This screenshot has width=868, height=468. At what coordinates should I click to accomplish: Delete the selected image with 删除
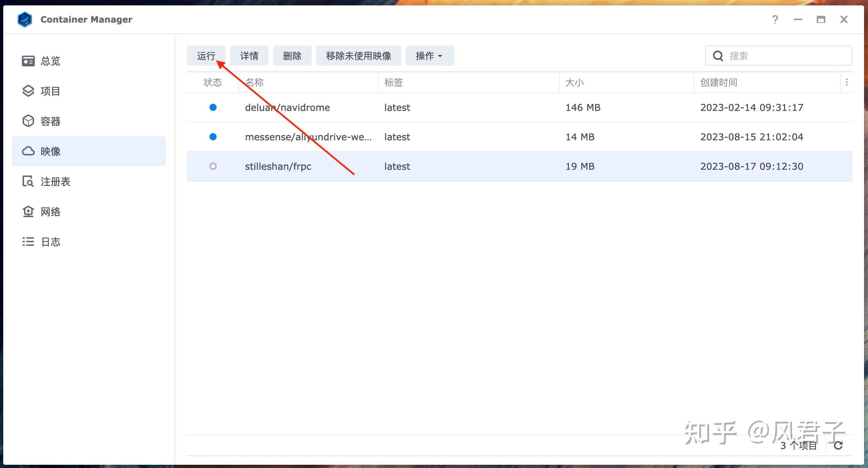[x=292, y=56]
